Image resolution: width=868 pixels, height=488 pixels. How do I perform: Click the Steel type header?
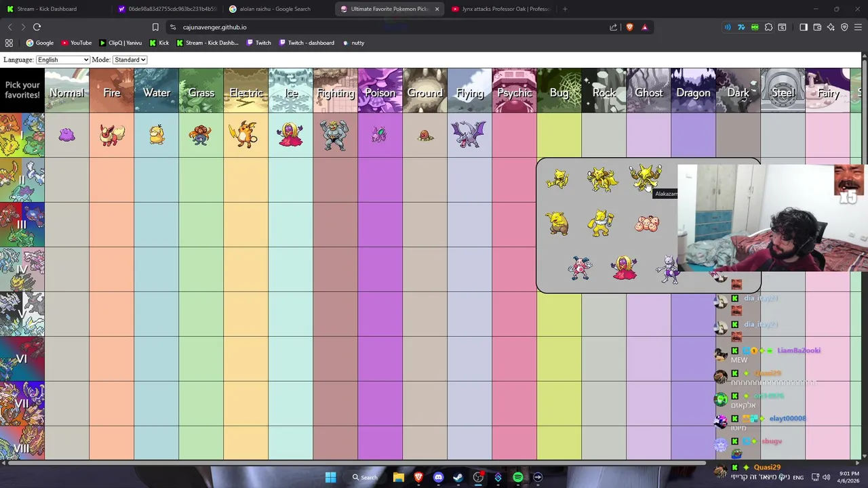pos(783,90)
